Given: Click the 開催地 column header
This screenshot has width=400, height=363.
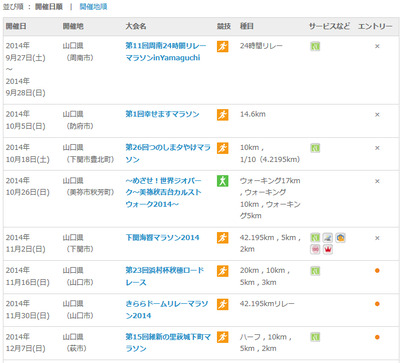Looking at the screenshot, I should [73, 26].
